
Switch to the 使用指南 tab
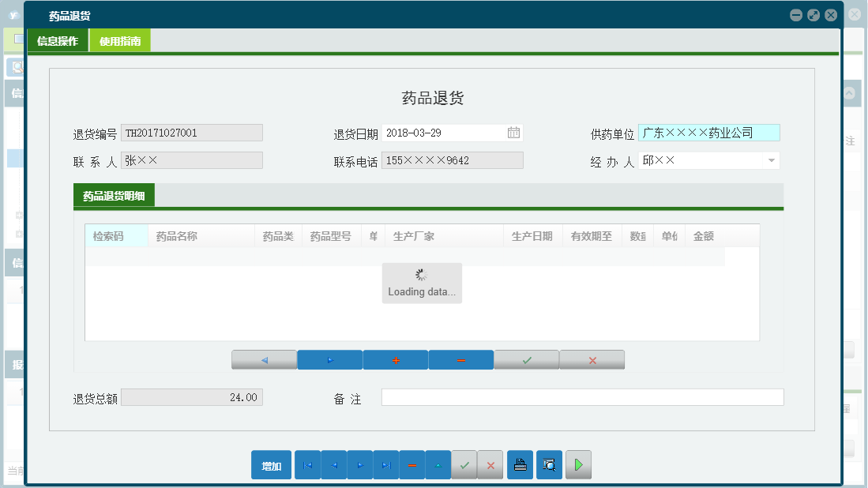click(x=119, y=39)
